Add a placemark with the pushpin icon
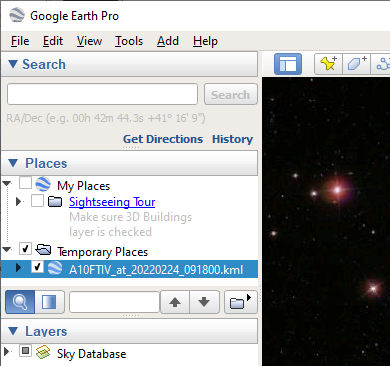This screenshot has height=366, width=390. [x=328, y=64]
